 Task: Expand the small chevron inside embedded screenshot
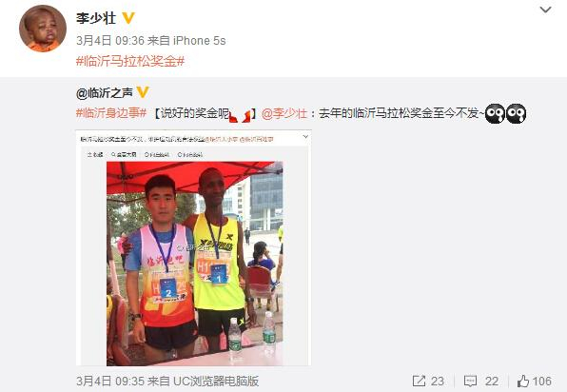click(305, 137)
